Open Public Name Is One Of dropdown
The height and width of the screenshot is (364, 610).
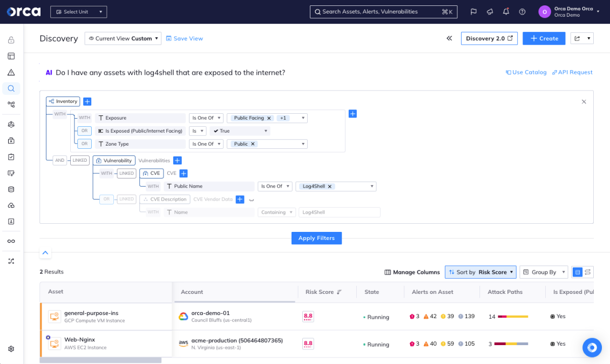tap(275, 187)
